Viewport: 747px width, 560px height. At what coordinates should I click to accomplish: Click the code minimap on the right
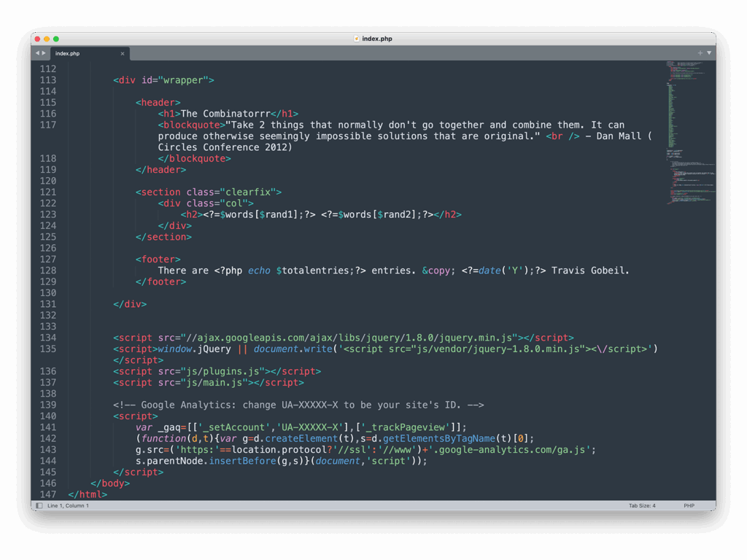690,133
